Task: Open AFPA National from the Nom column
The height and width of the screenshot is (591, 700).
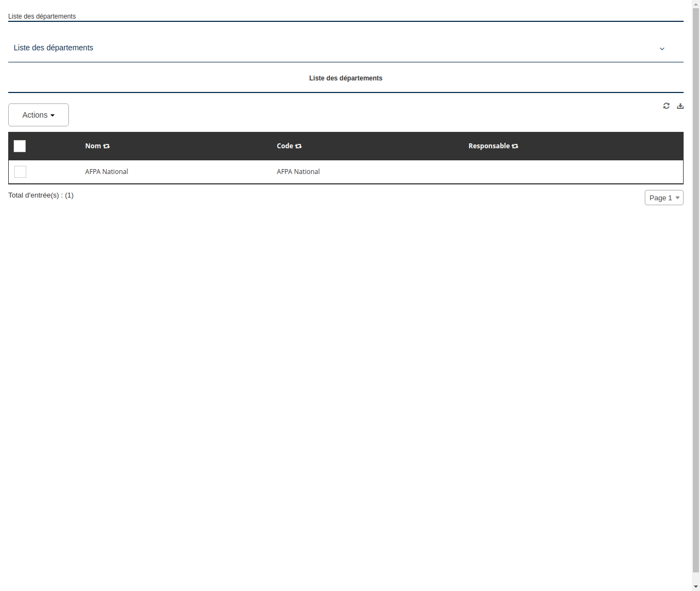Action: point(106,171)
